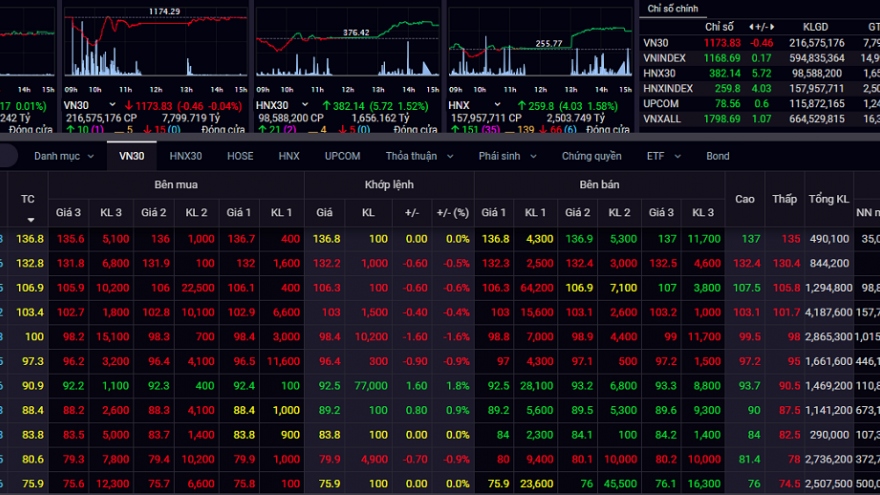Click matched price 98.4
The image size is (880, 495).
click(x=329, y=337)
